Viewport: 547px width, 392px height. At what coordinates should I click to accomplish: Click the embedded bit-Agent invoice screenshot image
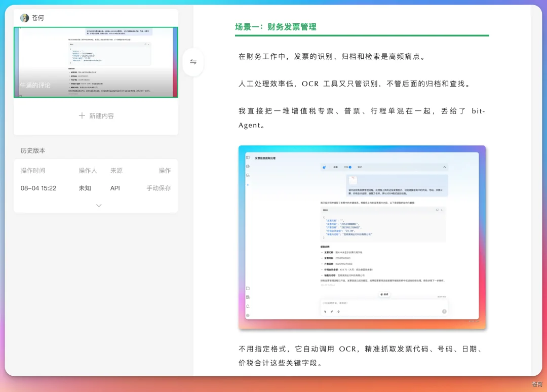(x=362, y=237)
